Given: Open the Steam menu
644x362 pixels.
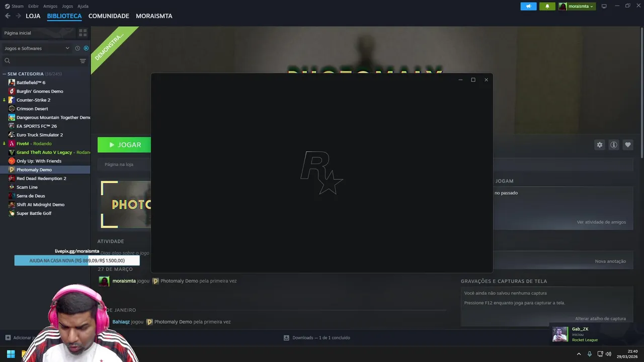Looking at the screenshot, I should click(14, 6).
